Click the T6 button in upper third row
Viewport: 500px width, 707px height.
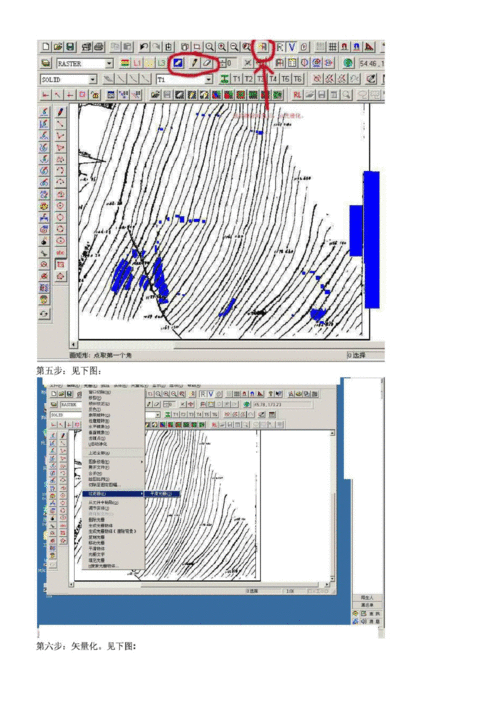297,79
